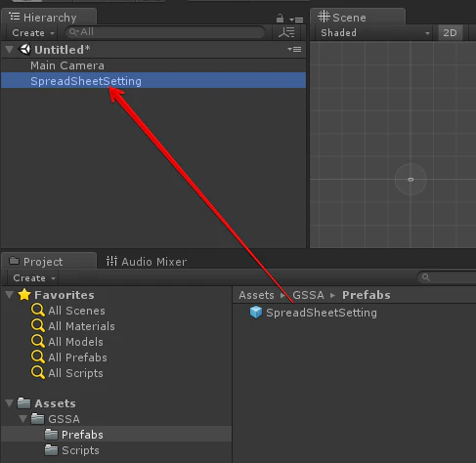
Task: Click the Unity scene icon beside Untitled
Action: [x=24, y=49]
